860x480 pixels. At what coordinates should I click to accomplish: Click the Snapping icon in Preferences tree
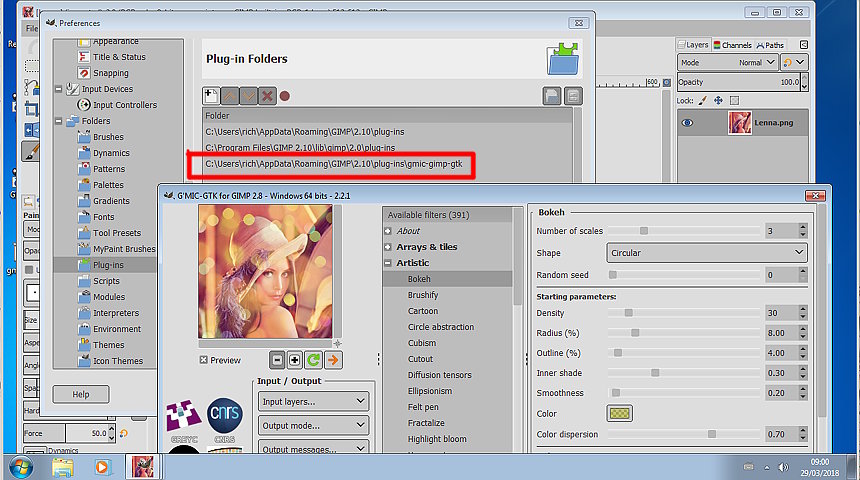coord(84,72)
